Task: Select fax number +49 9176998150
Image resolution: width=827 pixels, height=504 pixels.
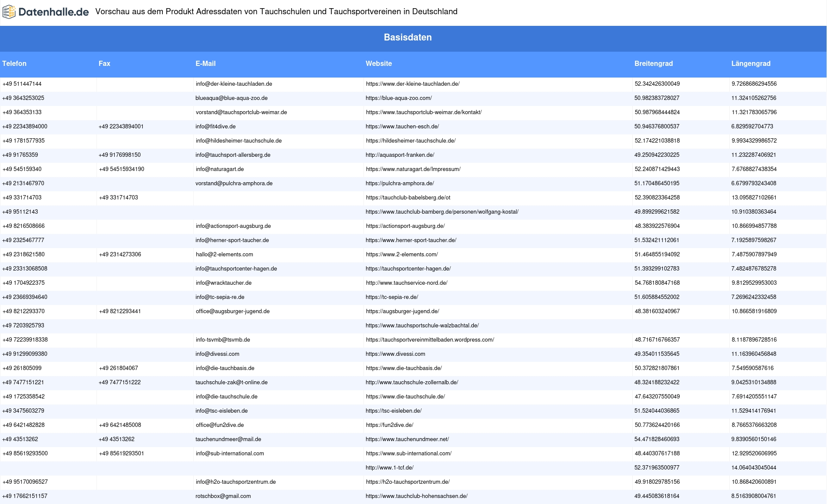Action: (x=120, y=155)
